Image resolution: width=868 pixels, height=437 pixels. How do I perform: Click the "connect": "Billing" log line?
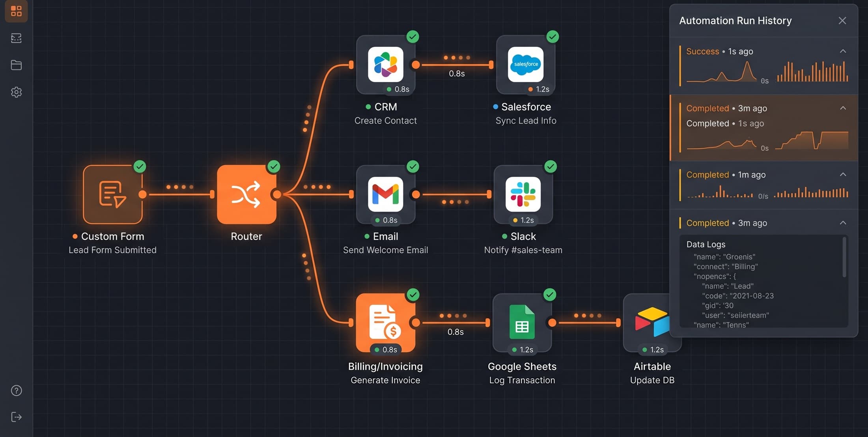click(726, 267)
